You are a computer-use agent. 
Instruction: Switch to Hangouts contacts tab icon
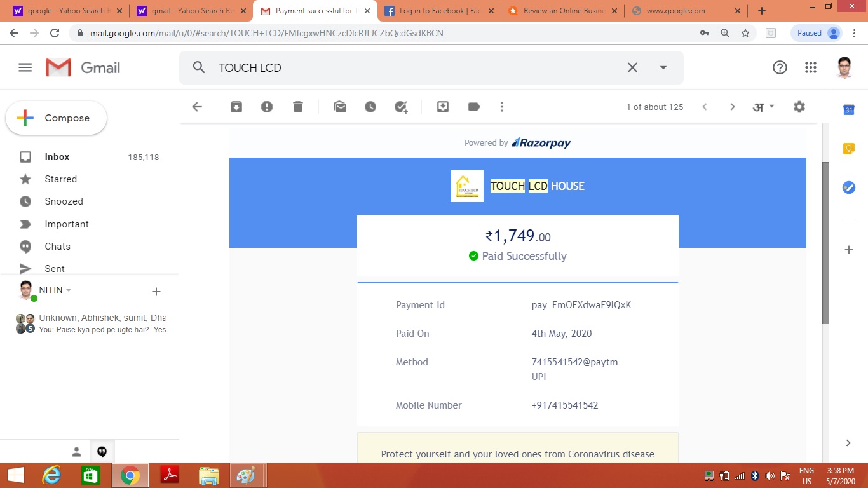pos(76,452)
